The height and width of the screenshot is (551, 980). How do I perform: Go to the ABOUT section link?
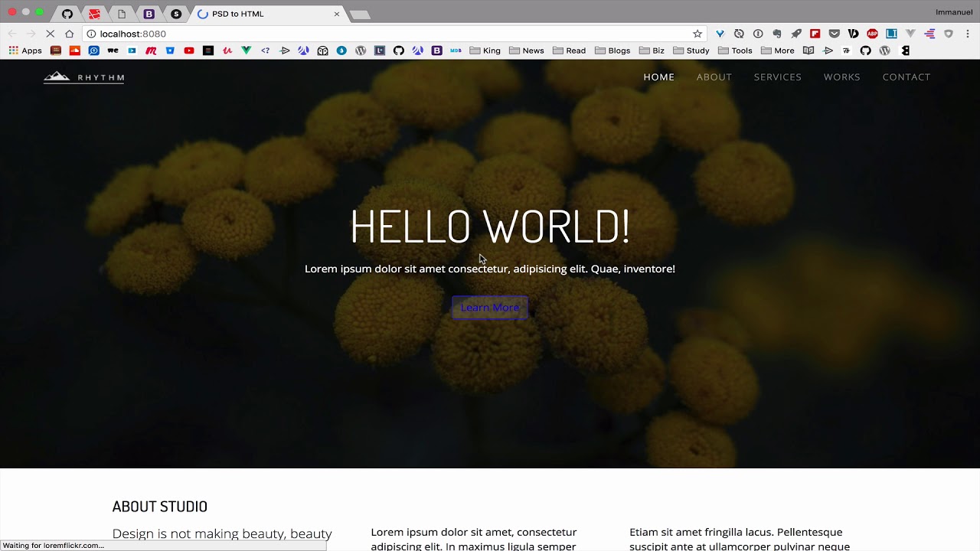[714, 77]
